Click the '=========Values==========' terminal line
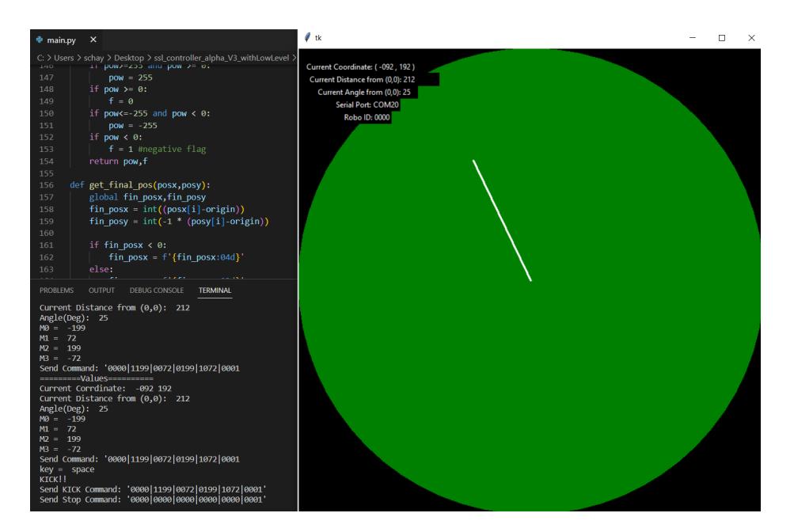This screenshot has height=532, width=794. [97, 378]
